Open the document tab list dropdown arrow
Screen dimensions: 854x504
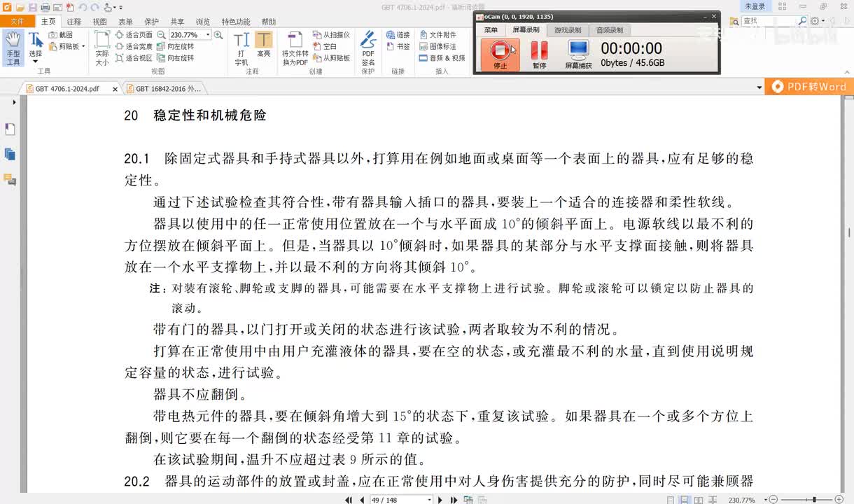coord(759,88)
